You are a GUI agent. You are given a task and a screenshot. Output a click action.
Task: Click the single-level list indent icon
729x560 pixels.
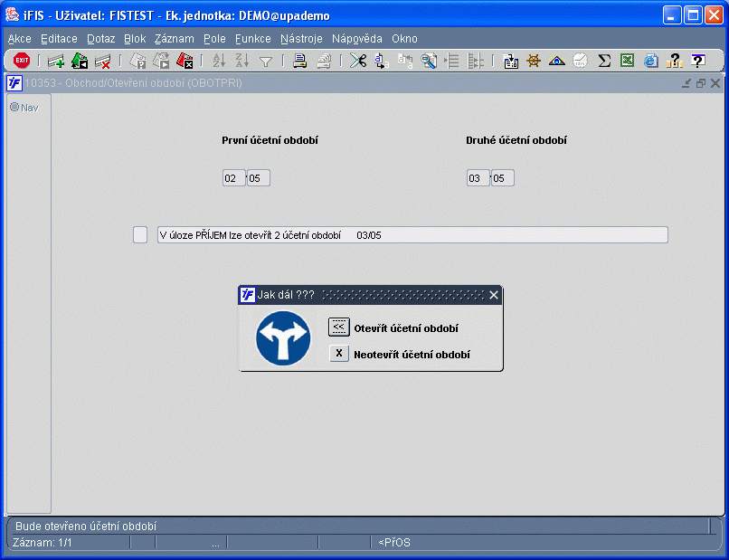tap(452, 61)
